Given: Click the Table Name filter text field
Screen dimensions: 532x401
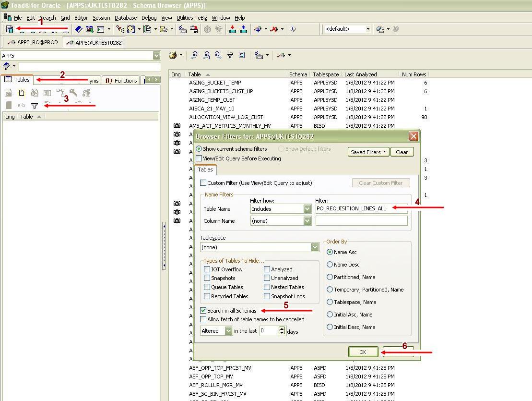Looking at the screenshot, I should (x=361, y=208).
